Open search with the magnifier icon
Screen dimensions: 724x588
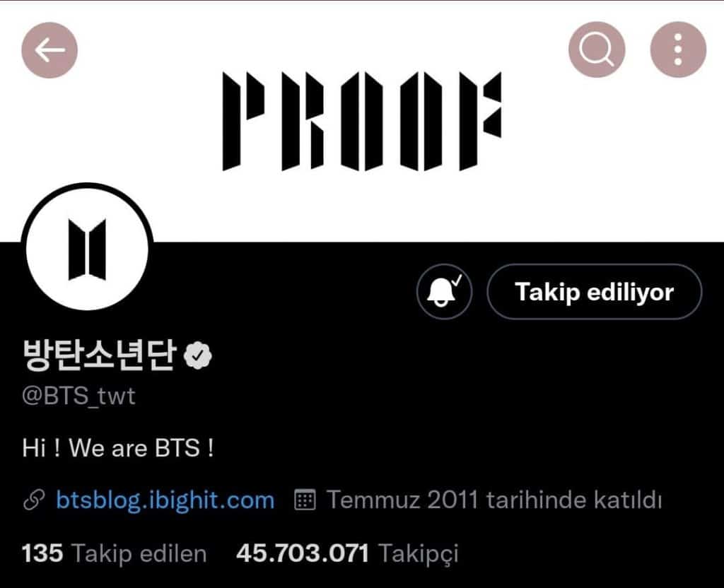[597, 49]
